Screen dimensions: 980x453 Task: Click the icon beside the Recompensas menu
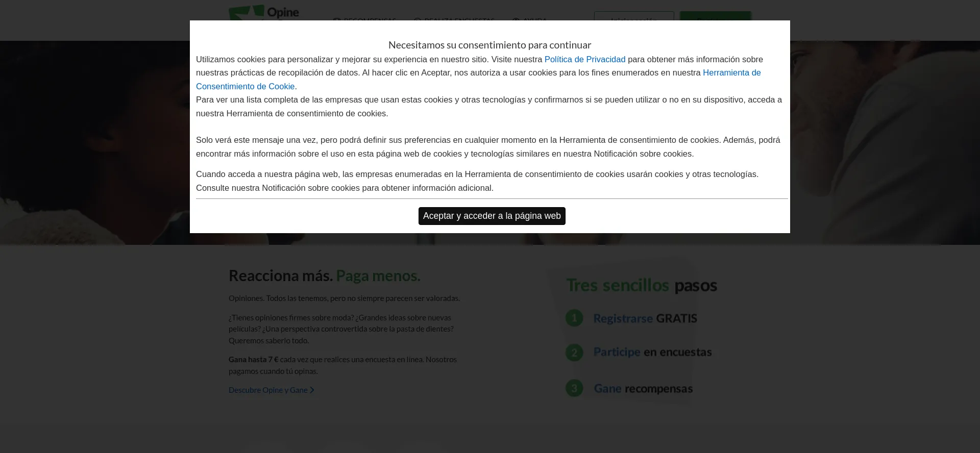(x=336, y=20)
